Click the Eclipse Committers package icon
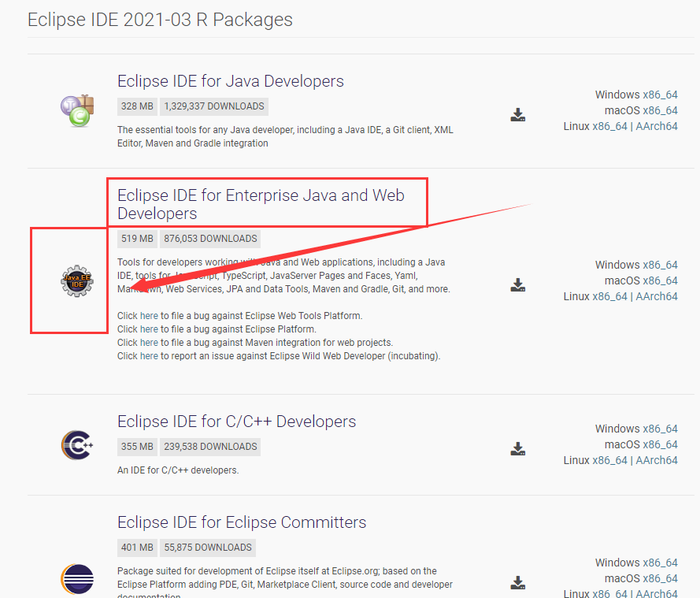This screenshot has height=598, width=700. tap(77, 579)
